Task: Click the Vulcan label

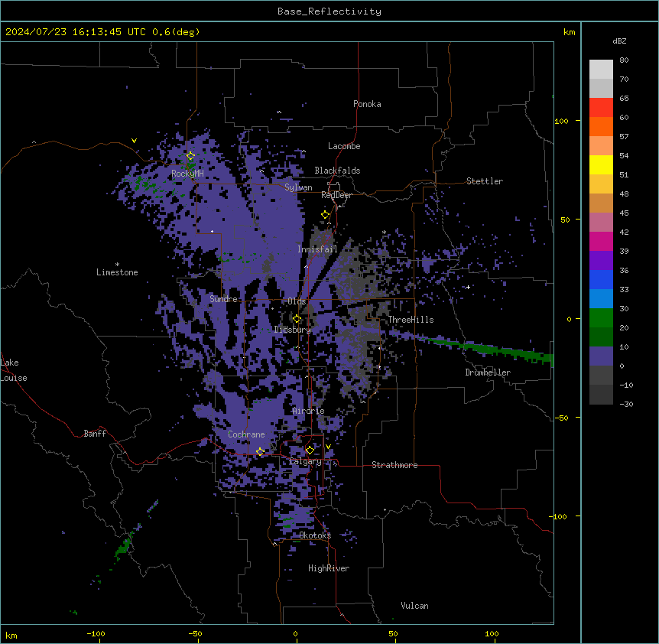Action: 415,606
